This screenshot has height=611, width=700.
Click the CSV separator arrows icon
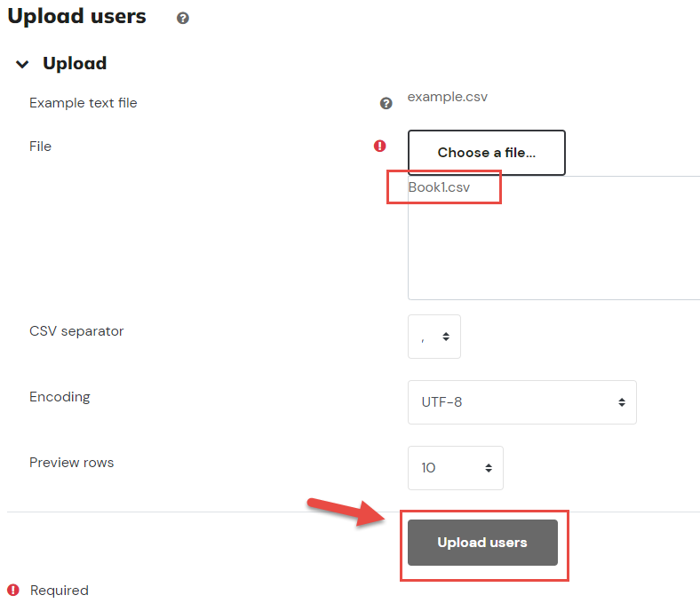[x=446, y=337]
